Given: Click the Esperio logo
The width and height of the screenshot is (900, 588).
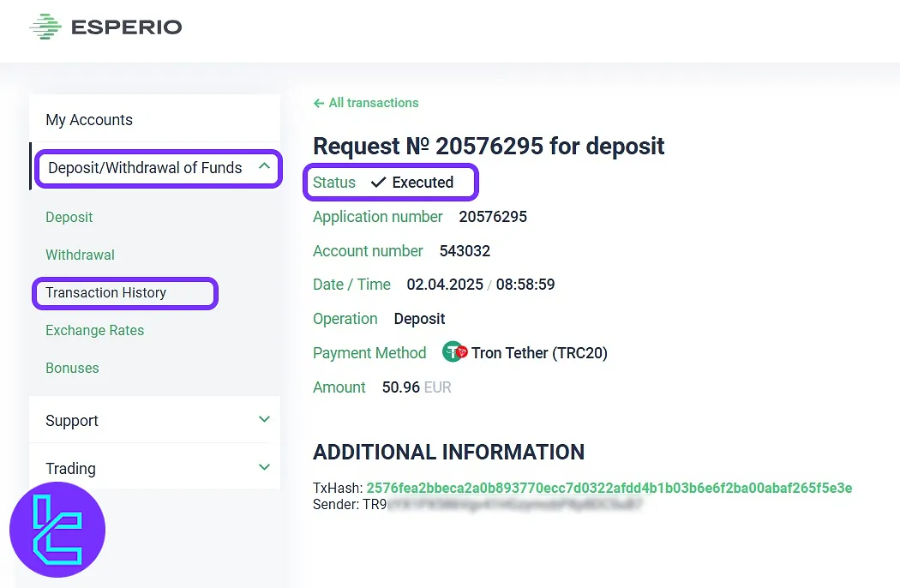Looking at the screenshot, I should click(105, 27).
